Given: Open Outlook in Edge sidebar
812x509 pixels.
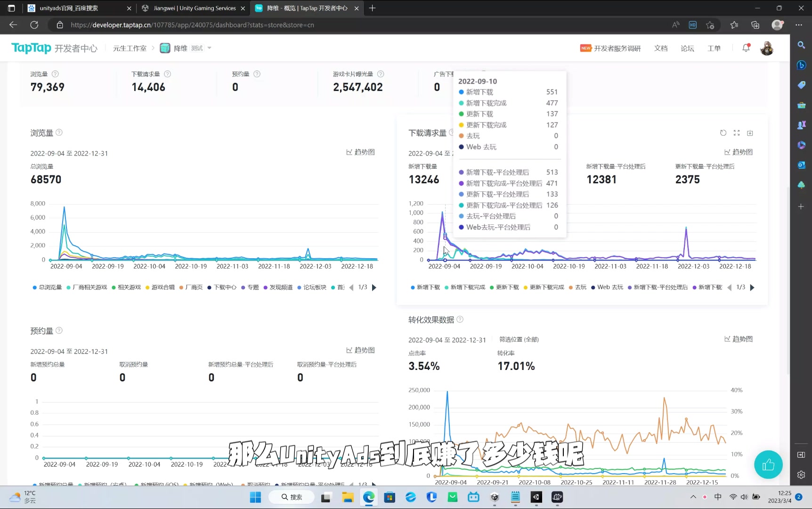Looking at the screenshot, I should (x=801, y=165).
